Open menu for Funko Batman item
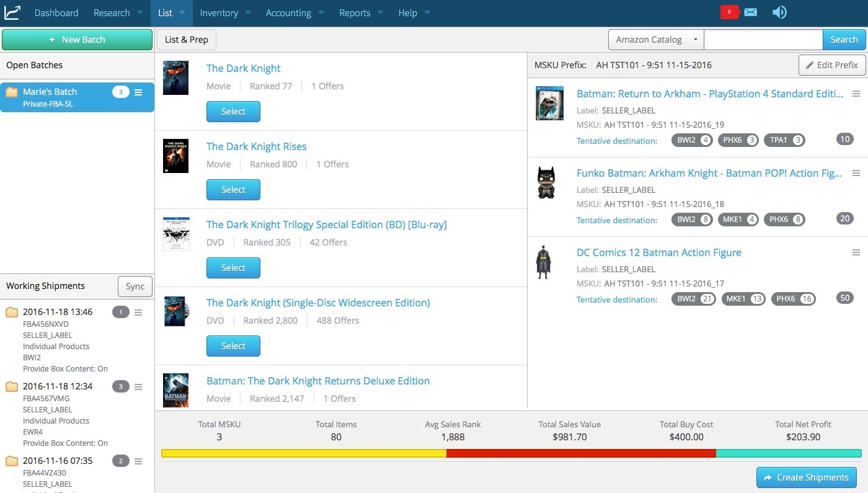Image resolution: width=868 pixels, height=493 pixels. (x=856, y=173)
